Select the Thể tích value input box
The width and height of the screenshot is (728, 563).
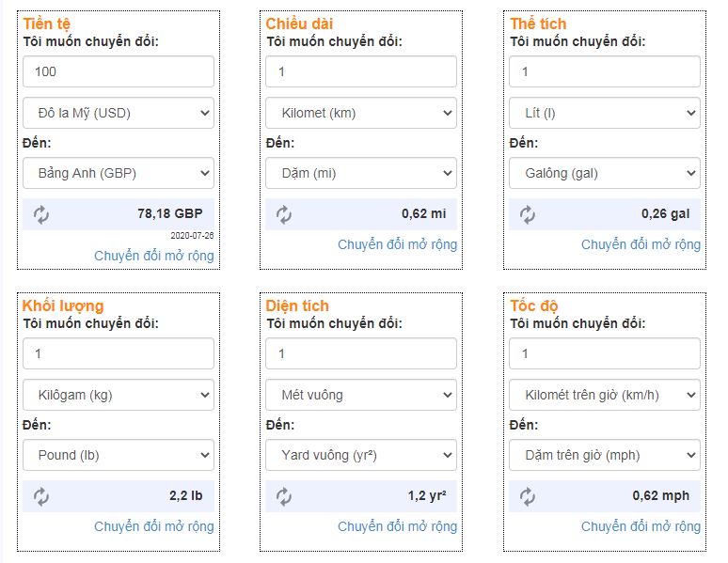605,71
